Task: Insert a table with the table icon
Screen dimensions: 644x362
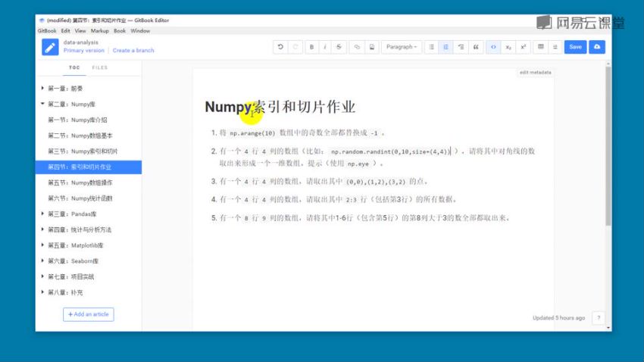Action: (x=540, y=47)
